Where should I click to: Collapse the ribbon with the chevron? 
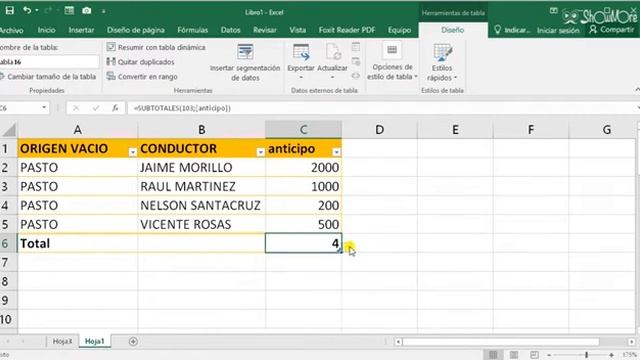[x=637, y=90]
